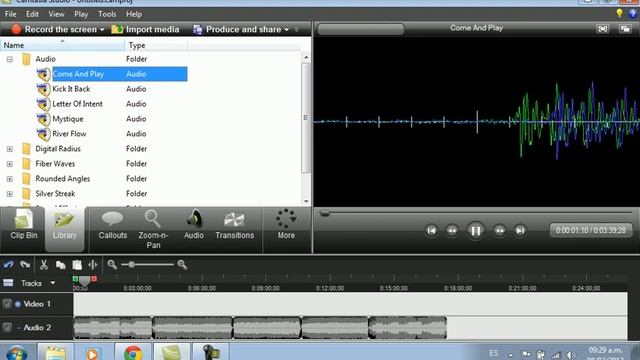The height and width of the screenshot is (360, 640).
Task: Open the Windows Start button
Action: tap(16, 353)
